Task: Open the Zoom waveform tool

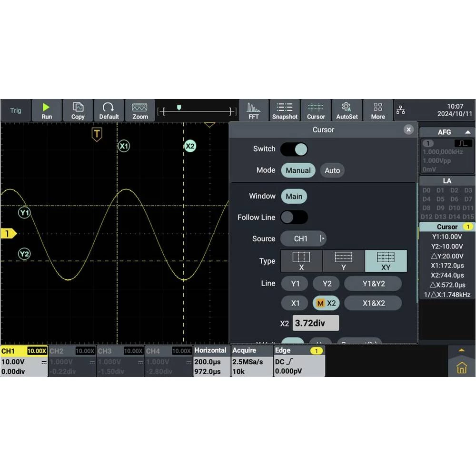Action: pyautogui.click(x=140, y=110)
